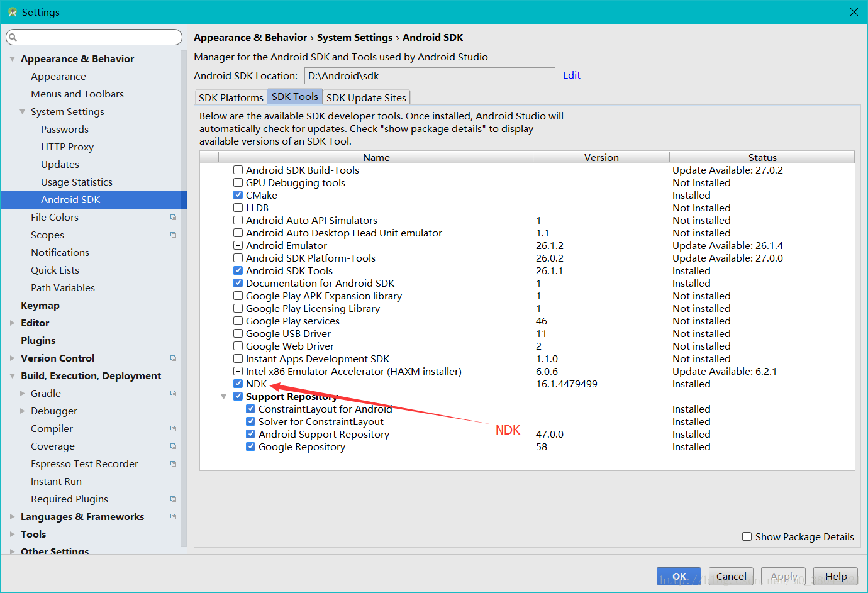Screen dimensions: 868x593
Task: Expand the Editor tree arrow
Action: pos(12,323)
